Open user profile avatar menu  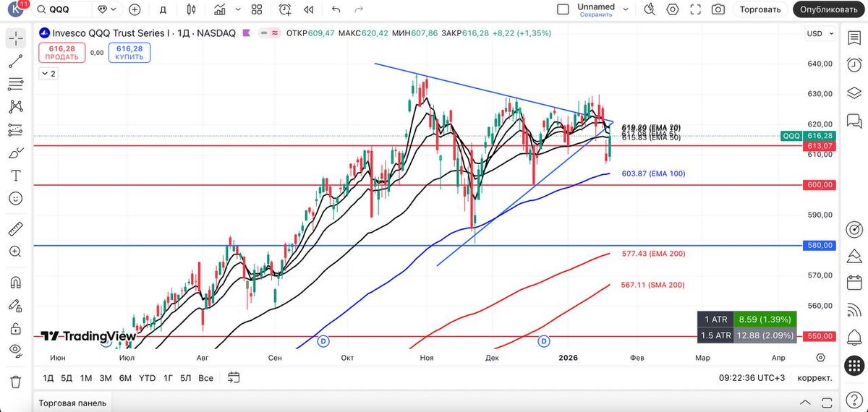click(x=15, y=9)
